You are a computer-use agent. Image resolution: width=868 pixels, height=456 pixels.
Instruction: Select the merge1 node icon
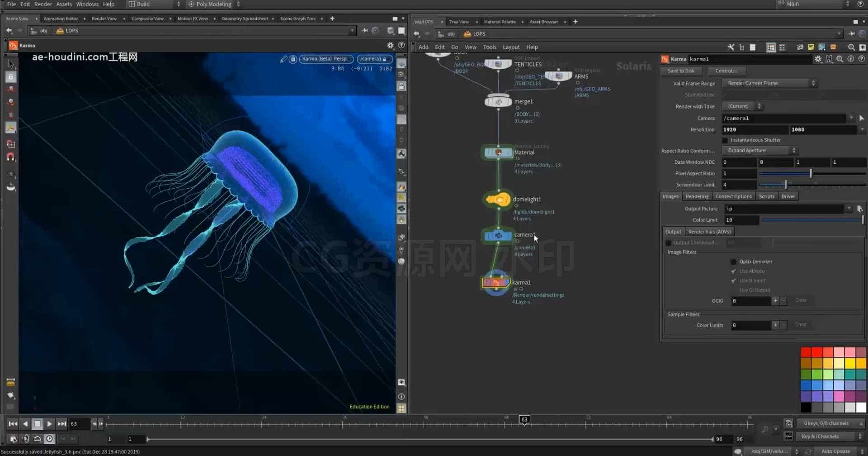pos(498,102)
